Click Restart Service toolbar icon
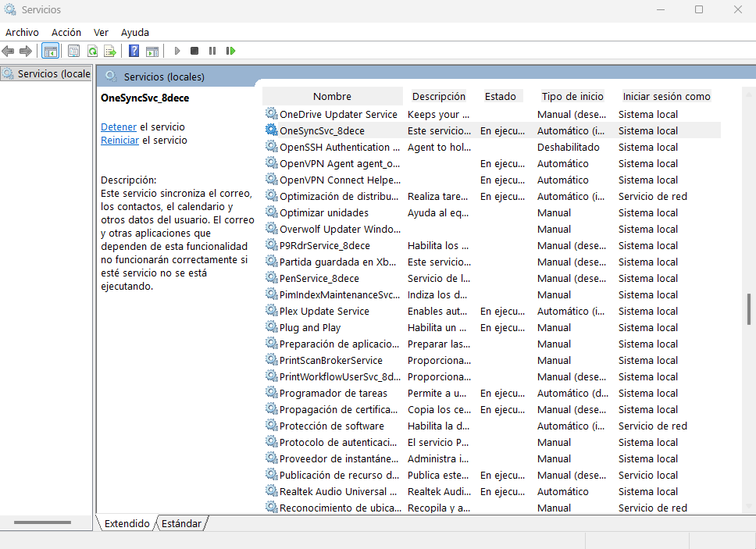 point(230,51)
